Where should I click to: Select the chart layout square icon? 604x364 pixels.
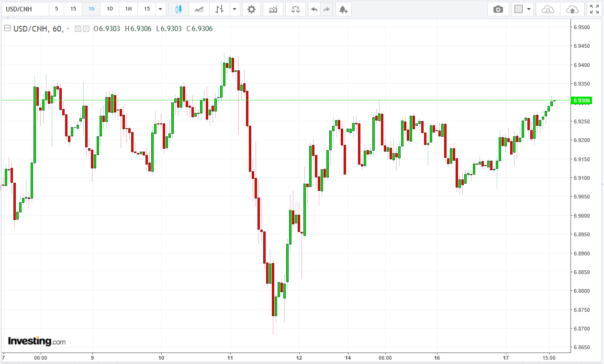[x=518, y=9]
